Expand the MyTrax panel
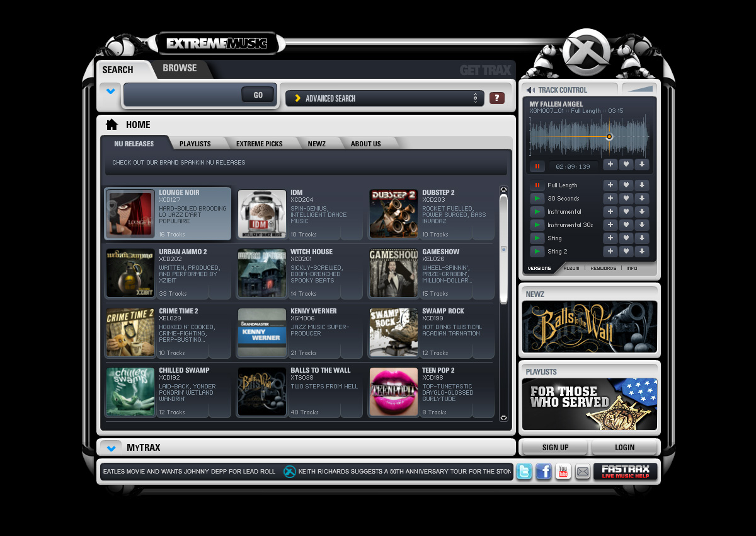 point(111,448)
